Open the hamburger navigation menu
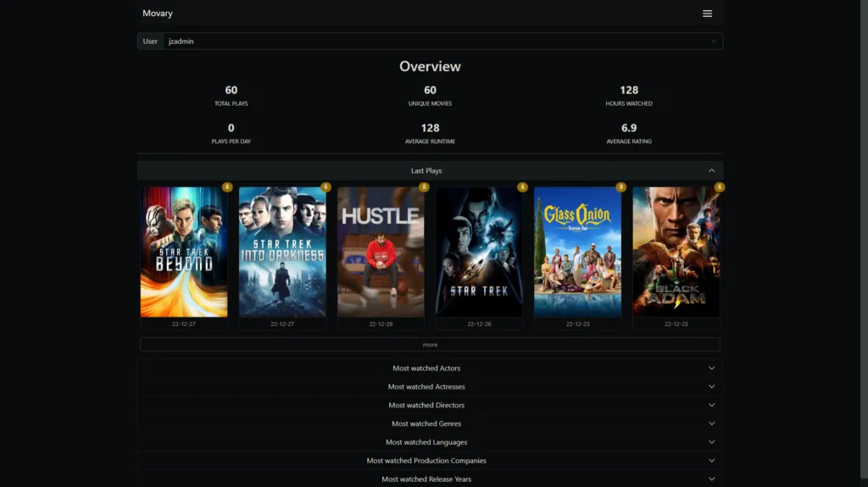Screen dimensions: 868x487 pos(707,14)
